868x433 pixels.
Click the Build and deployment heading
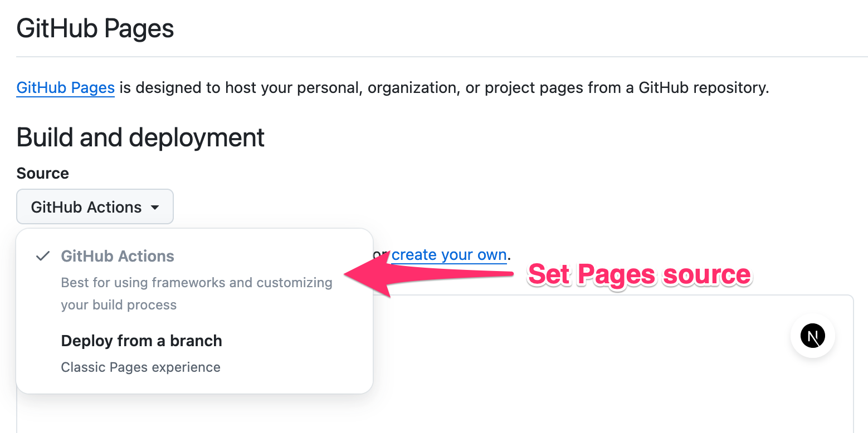coord(140,137)
